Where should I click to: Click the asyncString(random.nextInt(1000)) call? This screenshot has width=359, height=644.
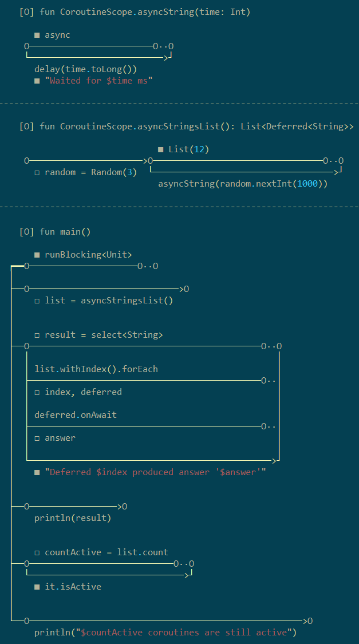[243, 184]
